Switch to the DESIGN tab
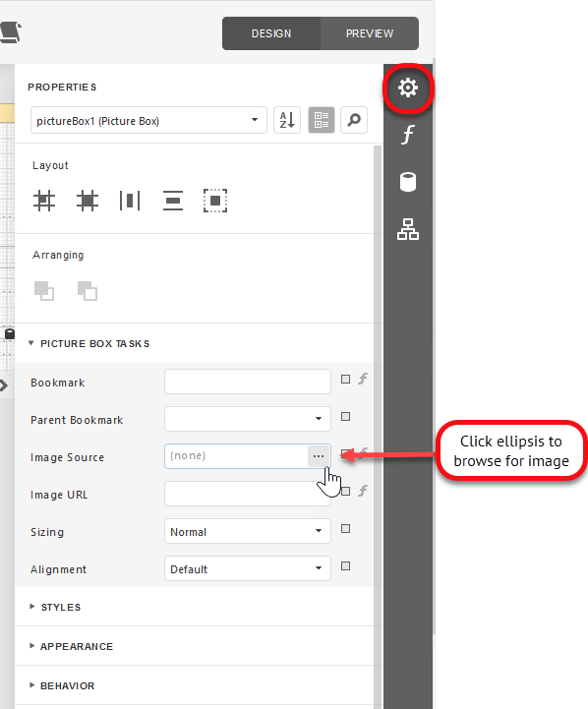 pyautogui.click(x=271, y=33)
